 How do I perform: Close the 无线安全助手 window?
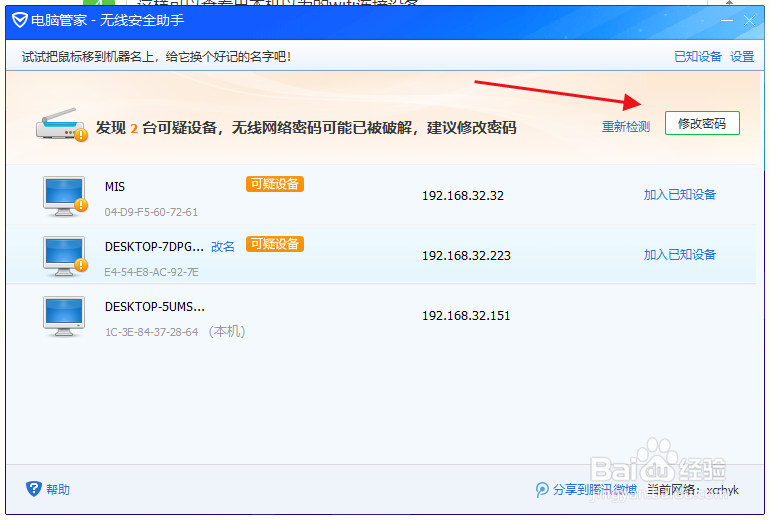click(x=749, y=21)
